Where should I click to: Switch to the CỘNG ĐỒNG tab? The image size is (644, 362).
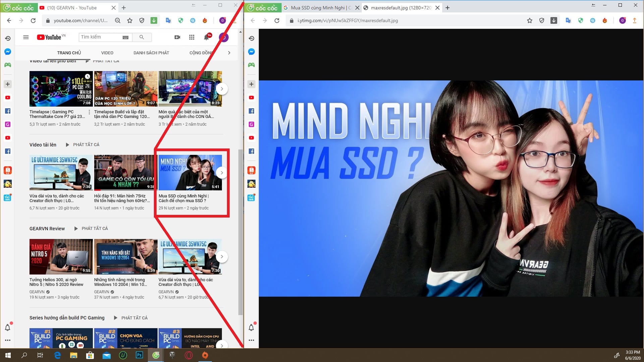[x=201, y=53]
